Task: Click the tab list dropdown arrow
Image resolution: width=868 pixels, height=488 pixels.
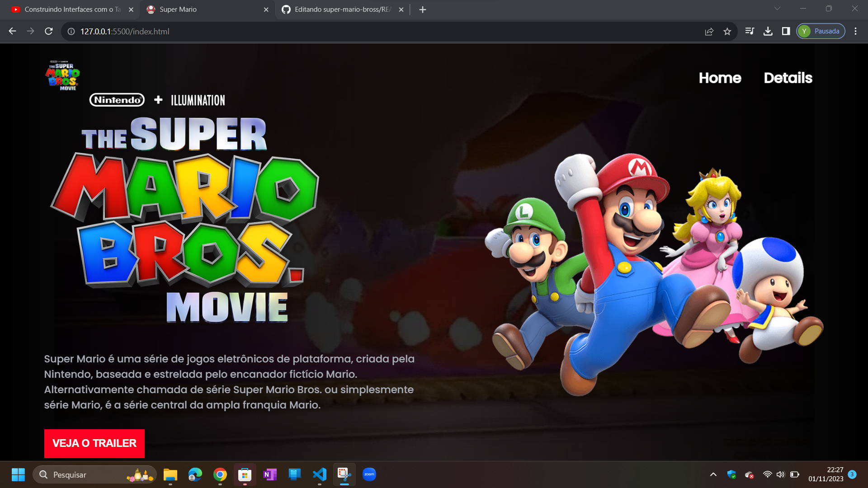Action: [777, 8]
